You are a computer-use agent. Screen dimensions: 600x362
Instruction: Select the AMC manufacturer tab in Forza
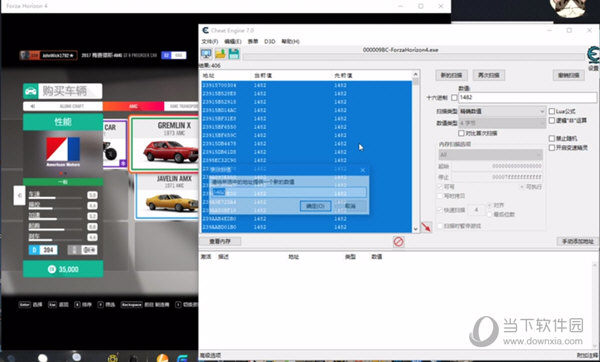[x=133, y=106]
